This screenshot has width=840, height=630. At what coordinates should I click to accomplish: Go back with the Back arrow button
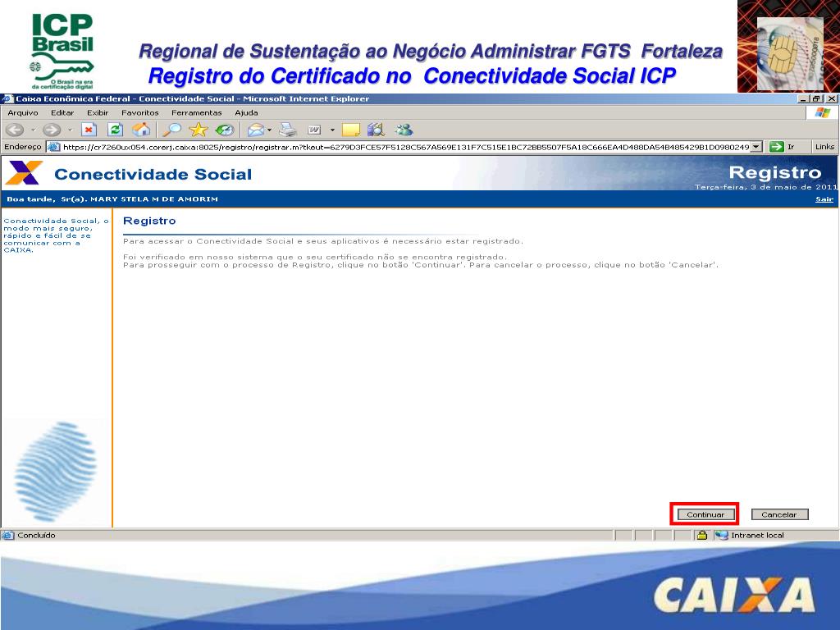(x=15, y=130)
